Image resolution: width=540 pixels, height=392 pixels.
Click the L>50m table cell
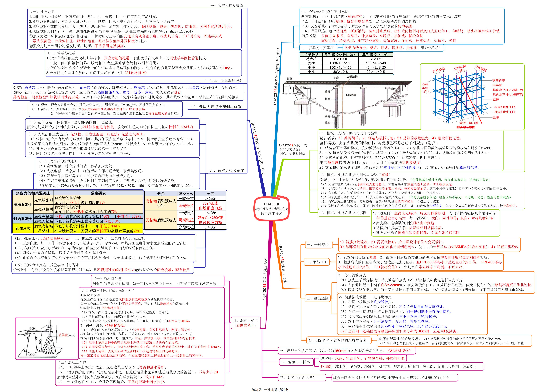coord(210,227)
